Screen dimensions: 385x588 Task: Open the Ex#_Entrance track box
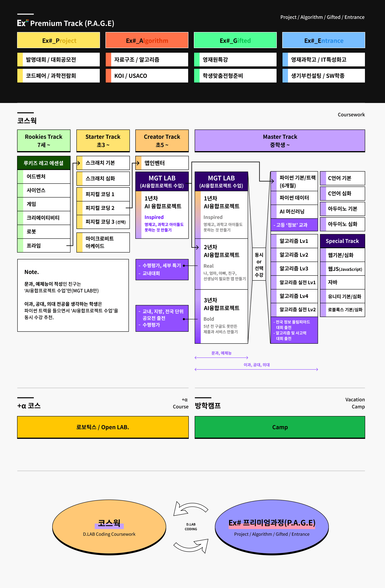[x=324, y=40]
